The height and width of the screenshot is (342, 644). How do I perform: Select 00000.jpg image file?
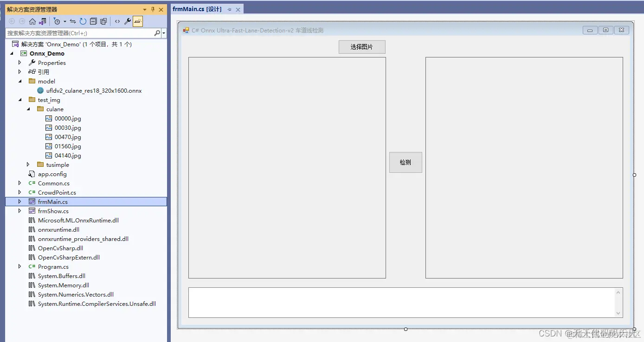point(68,119)
